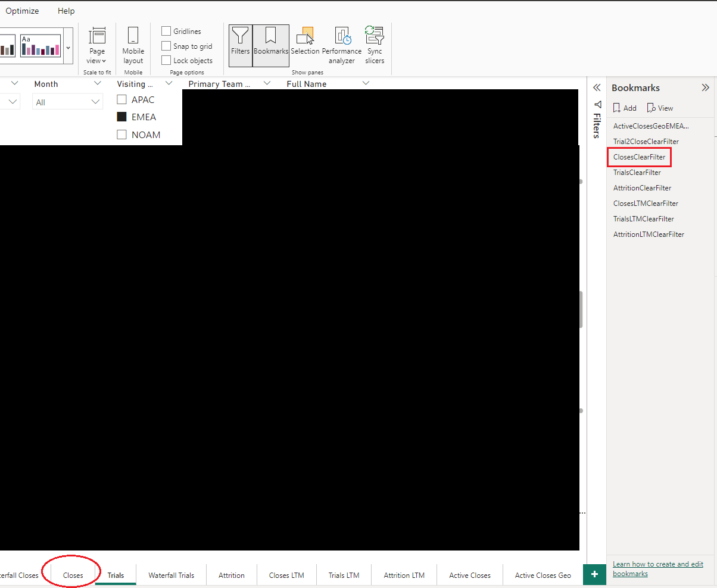This screenshot has height=588, width=717.
Task: Toggle the Bookmarks pane button
Action: (271, 45)
